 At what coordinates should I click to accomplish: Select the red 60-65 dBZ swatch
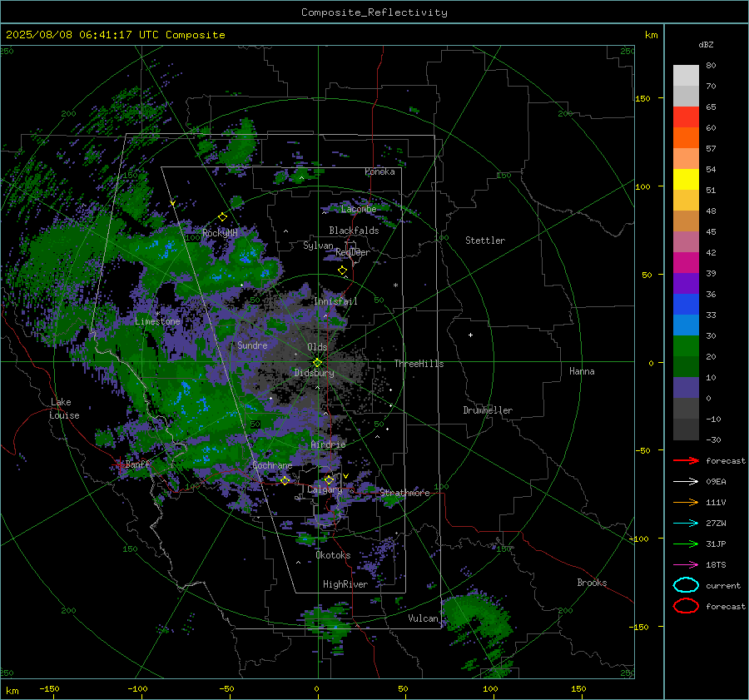pyautogui.click(x=686, y=117)
